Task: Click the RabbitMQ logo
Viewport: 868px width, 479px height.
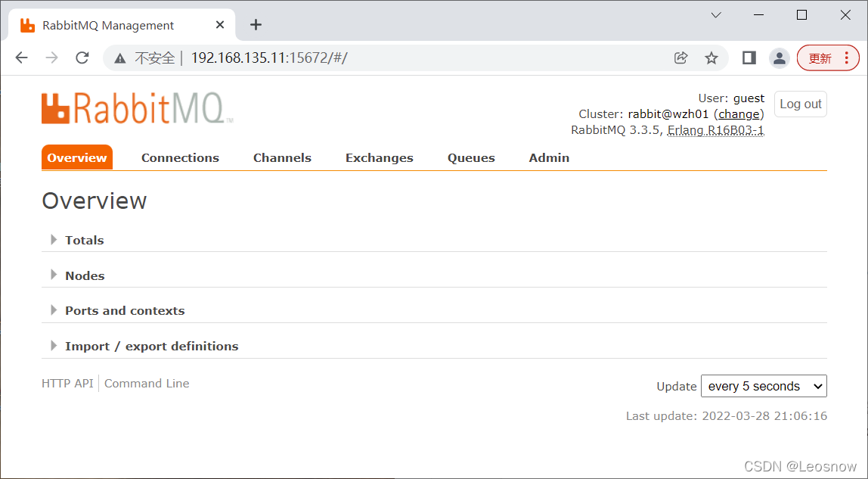Action: click(x=138, y=108)
